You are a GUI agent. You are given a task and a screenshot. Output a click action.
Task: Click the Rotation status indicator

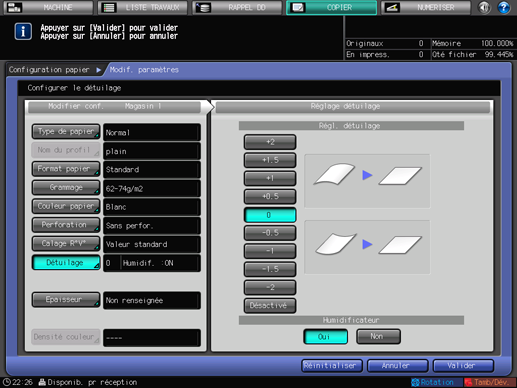[x=436, y=382]
